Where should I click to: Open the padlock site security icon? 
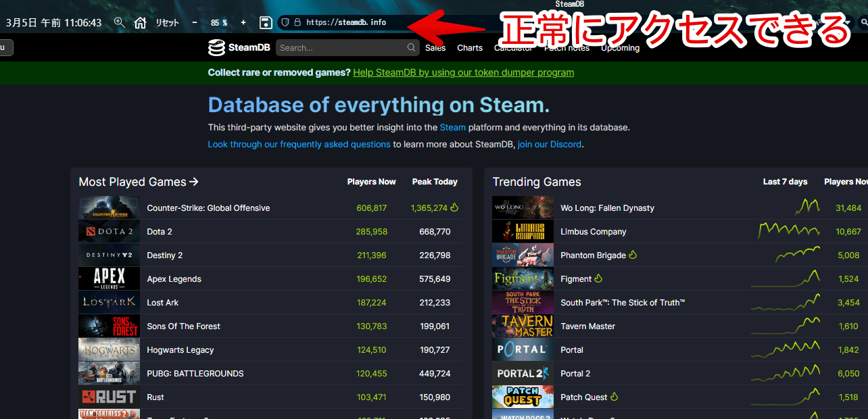(297, 22)
